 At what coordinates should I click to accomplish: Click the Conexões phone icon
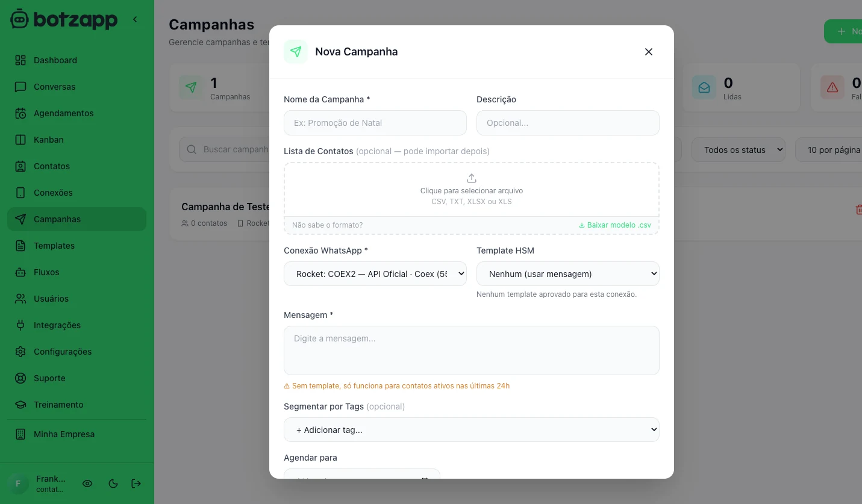(x=20, y=193)
